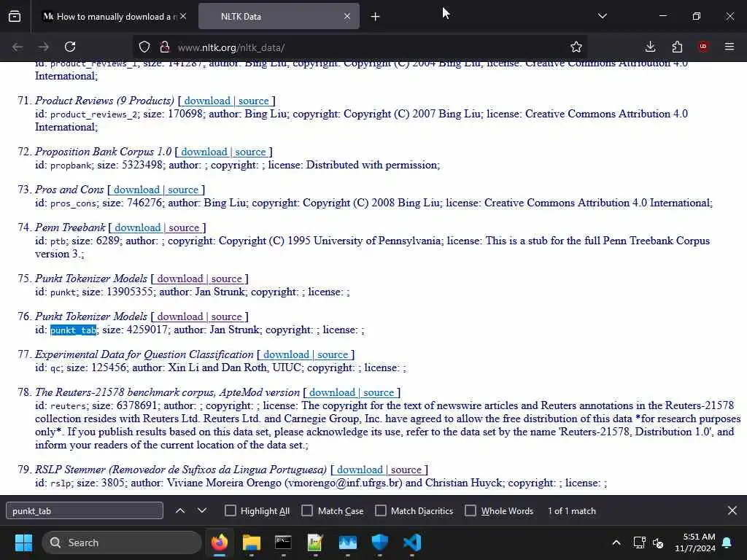Close the NLTK Data tab
The height and width of the screenshot is (560, 747).
click(x=347, y=16)
